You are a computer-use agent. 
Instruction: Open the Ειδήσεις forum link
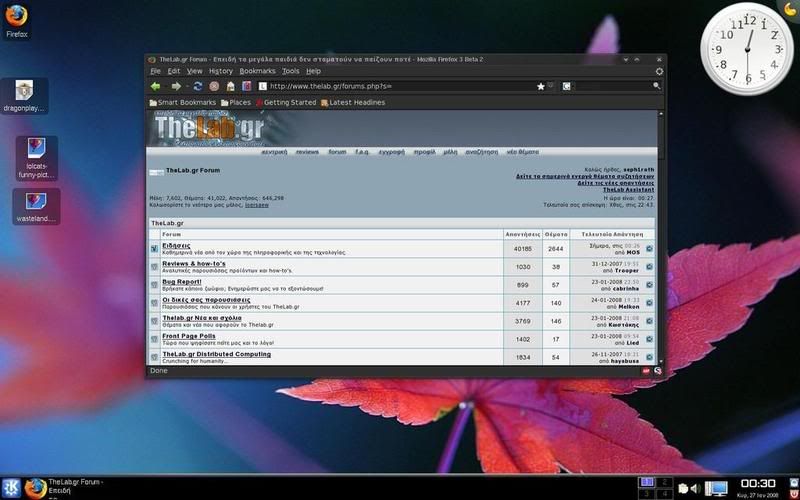pyautogui.click(x=177, y=245)
